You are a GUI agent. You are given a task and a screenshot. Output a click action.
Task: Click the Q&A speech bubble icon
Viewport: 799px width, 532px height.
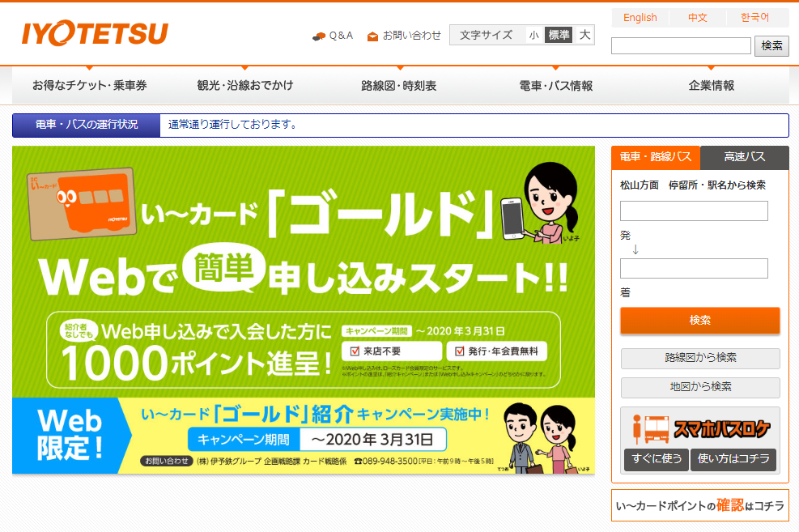[x=319, y=36]
